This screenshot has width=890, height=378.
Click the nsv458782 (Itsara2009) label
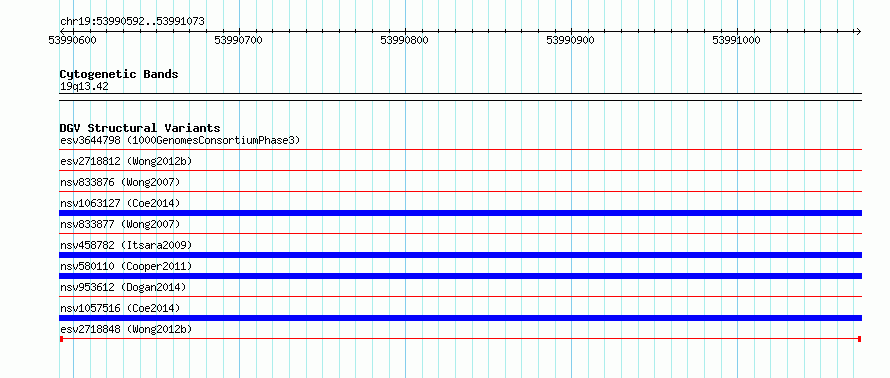point(126,245)
